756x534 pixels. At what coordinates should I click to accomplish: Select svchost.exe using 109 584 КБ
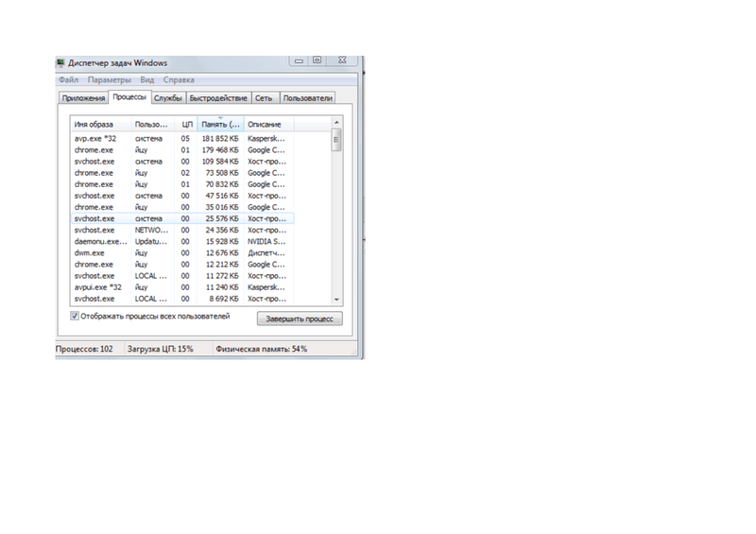pos(182,162)
